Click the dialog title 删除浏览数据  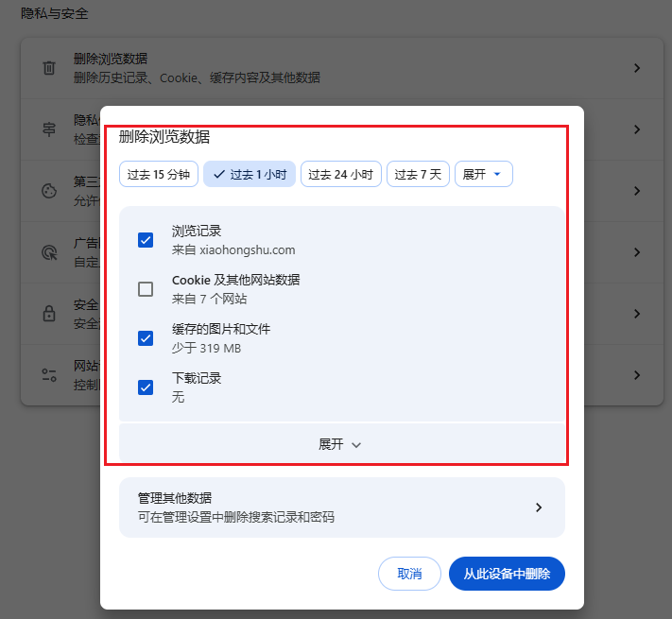click(x=164, y=137)
